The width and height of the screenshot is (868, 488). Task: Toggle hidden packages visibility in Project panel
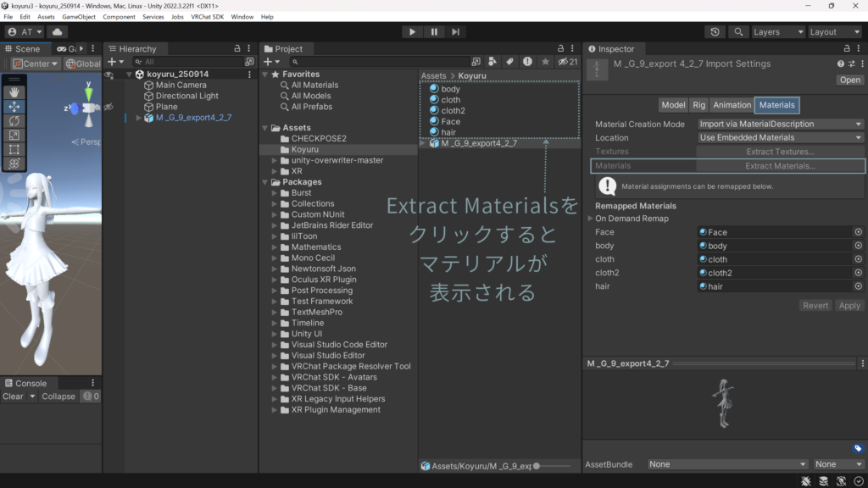coord(568,62)
